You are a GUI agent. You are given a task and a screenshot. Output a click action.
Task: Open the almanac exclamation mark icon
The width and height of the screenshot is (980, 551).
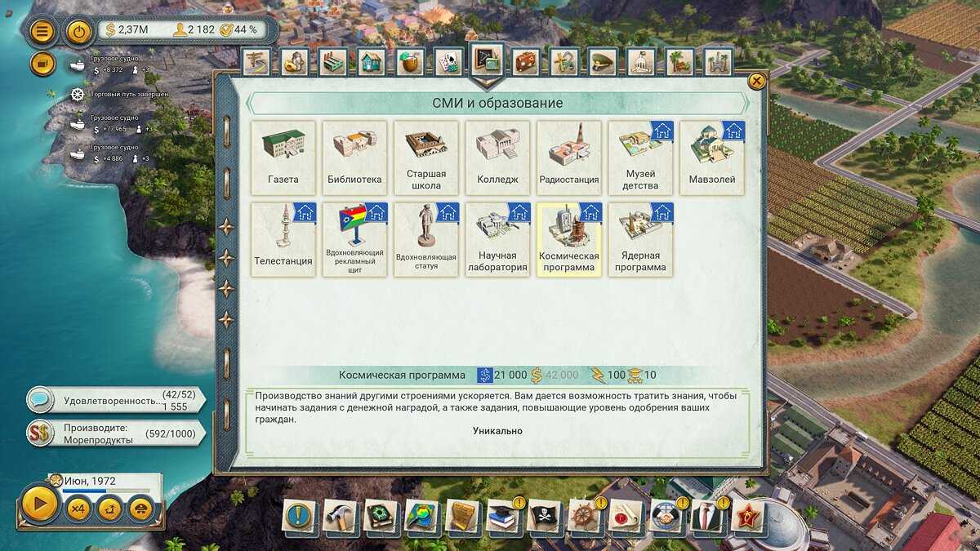click(x=300, y=517)
